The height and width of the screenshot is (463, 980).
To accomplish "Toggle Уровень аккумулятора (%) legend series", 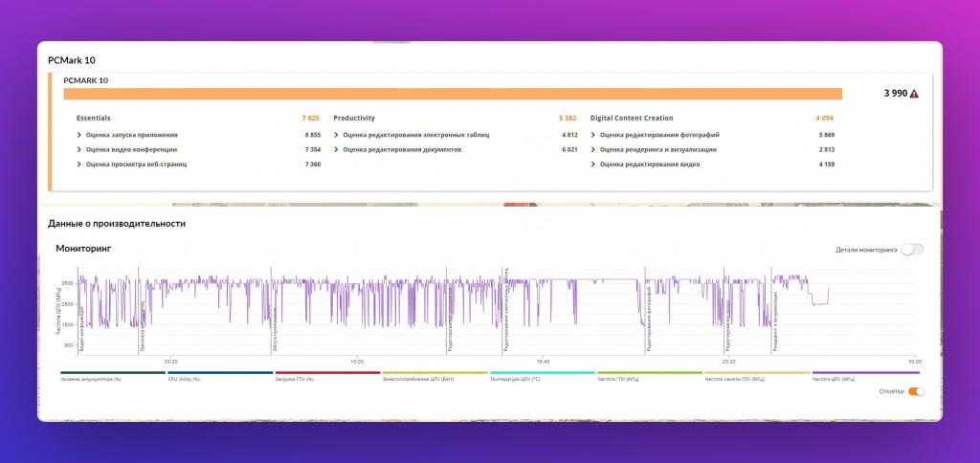I will point(113,376).
